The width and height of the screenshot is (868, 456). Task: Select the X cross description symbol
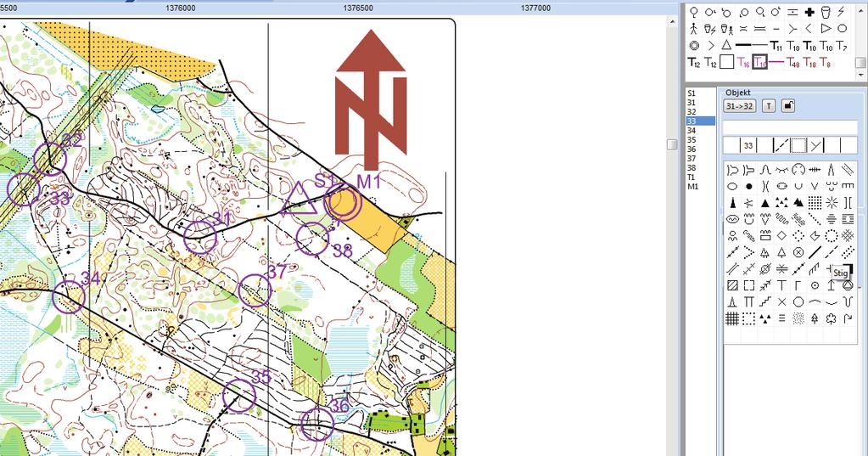pyautogui.click(x=782, y=301)
